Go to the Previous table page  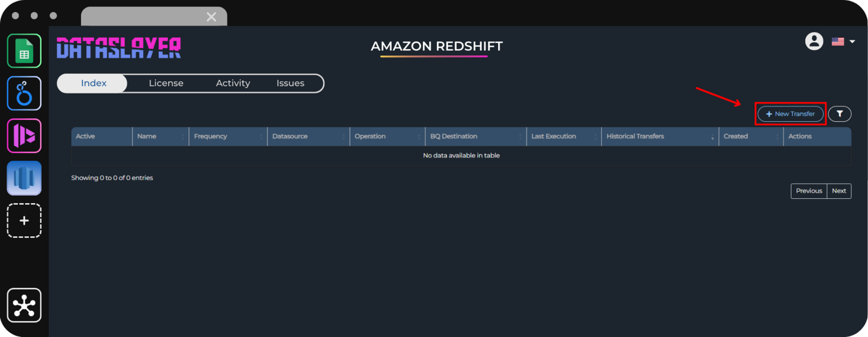pyautogui.click(x=808, y=191)
